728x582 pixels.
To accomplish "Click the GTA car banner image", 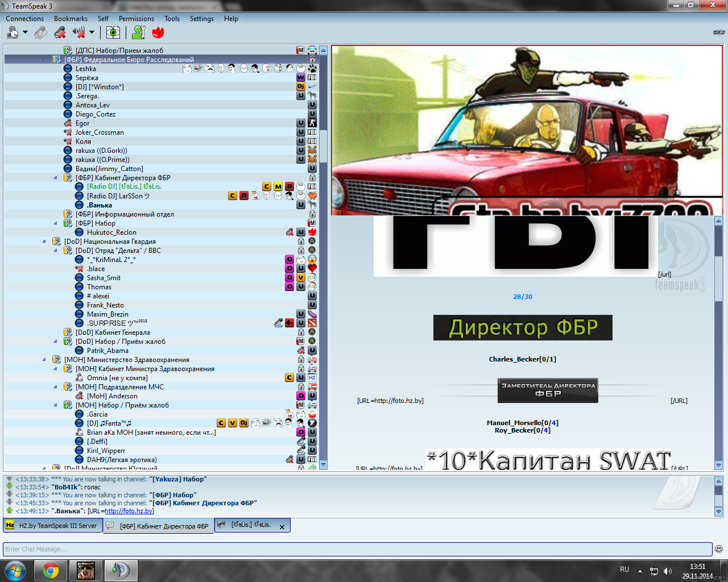I will [x=527, y=130].
